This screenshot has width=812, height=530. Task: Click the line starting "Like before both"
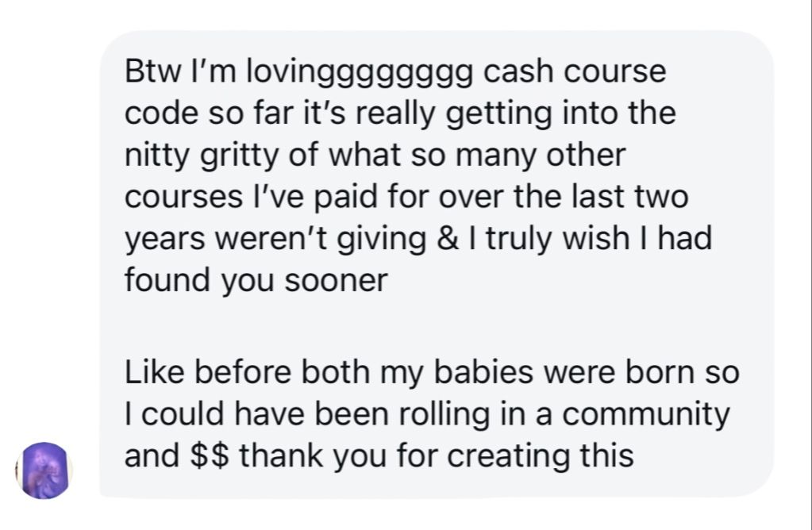click(432, 373)
